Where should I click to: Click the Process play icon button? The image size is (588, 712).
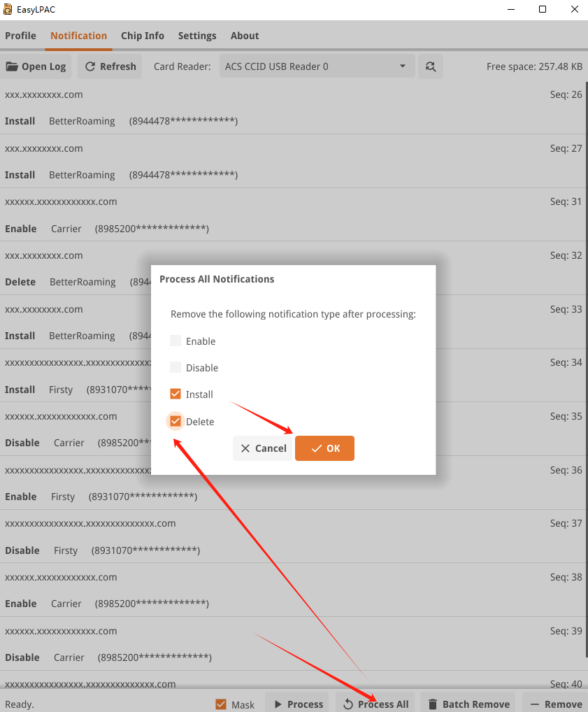coord(278,704)
